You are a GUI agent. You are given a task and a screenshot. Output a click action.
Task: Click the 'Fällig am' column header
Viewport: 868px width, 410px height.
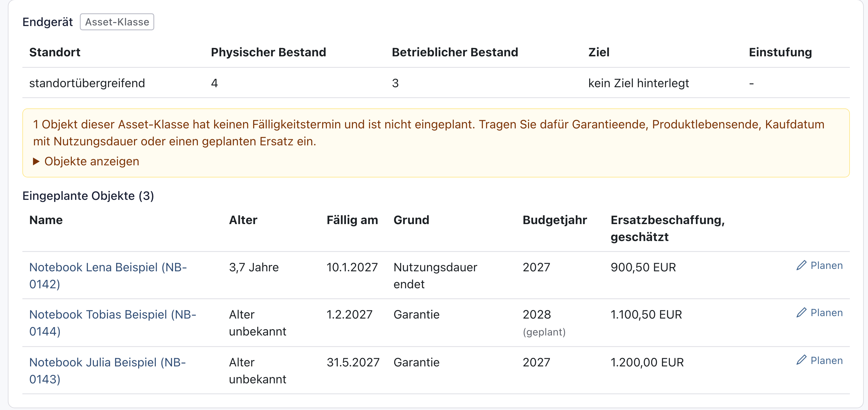tap(352, 220)
